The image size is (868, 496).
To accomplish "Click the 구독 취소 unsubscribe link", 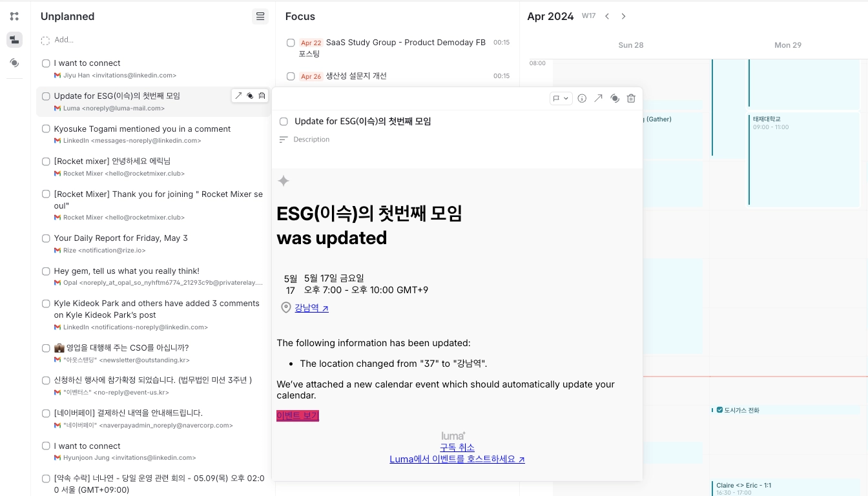I will pos(457,448).
